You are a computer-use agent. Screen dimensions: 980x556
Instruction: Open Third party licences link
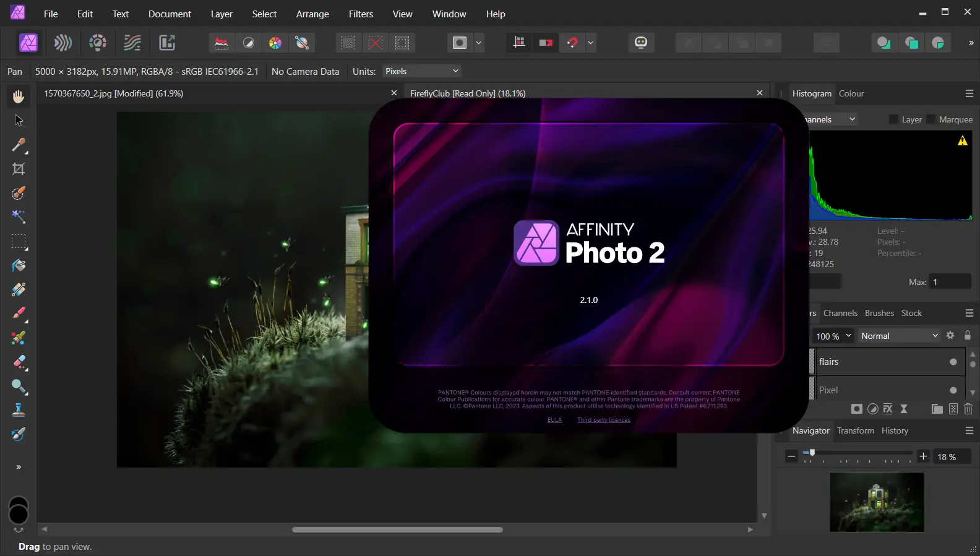click(603, 420)
